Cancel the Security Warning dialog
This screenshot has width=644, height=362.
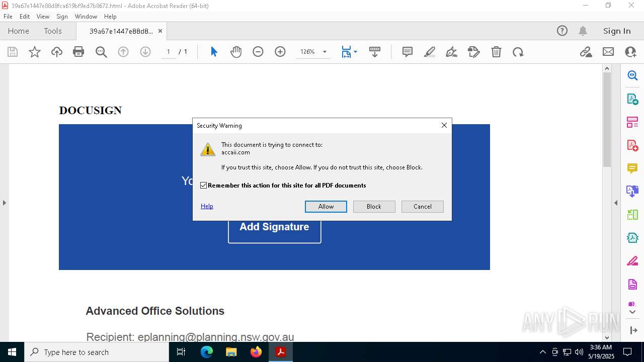point(423,207)
